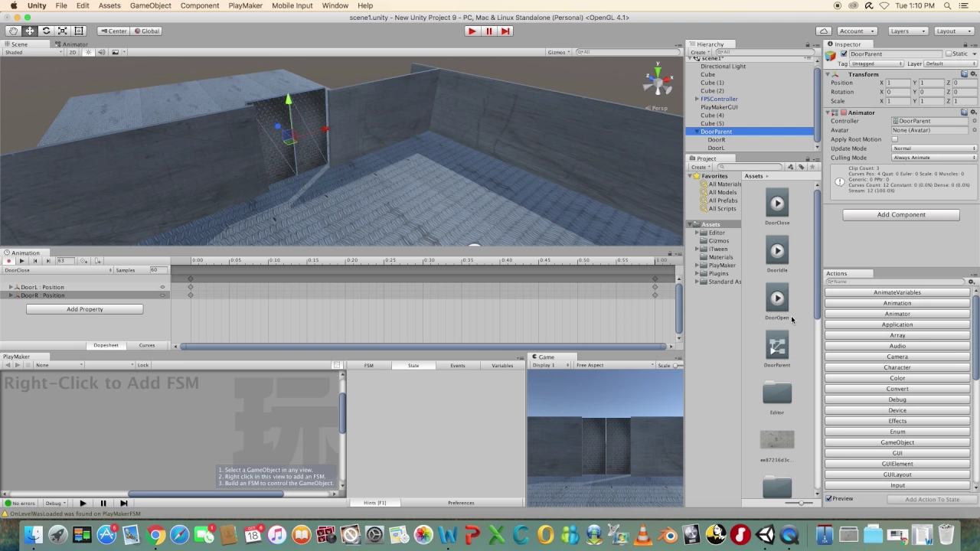Screen dimensions: 980x551
Task: Open DoorClose clip selector dropdown
Action: click(57, 270)
